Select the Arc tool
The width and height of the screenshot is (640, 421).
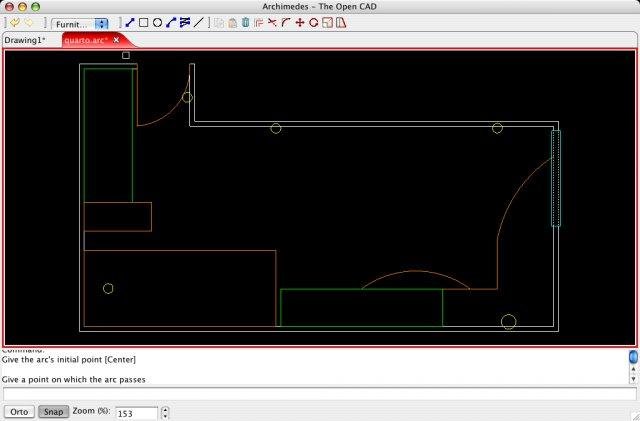171,23
